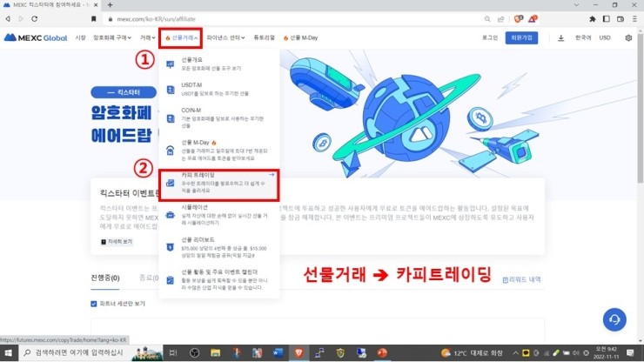Click the 킥스타터 banner pill

124,92
